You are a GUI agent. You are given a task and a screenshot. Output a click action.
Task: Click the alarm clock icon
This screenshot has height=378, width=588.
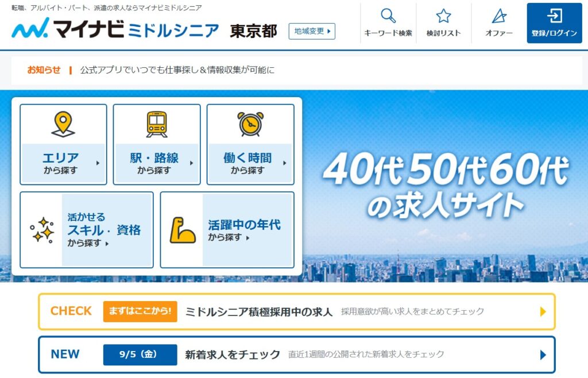(250, 124)
